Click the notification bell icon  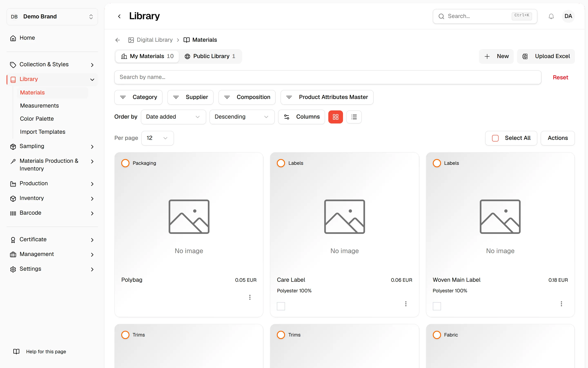pyautogui.click(x=551, y=16)
